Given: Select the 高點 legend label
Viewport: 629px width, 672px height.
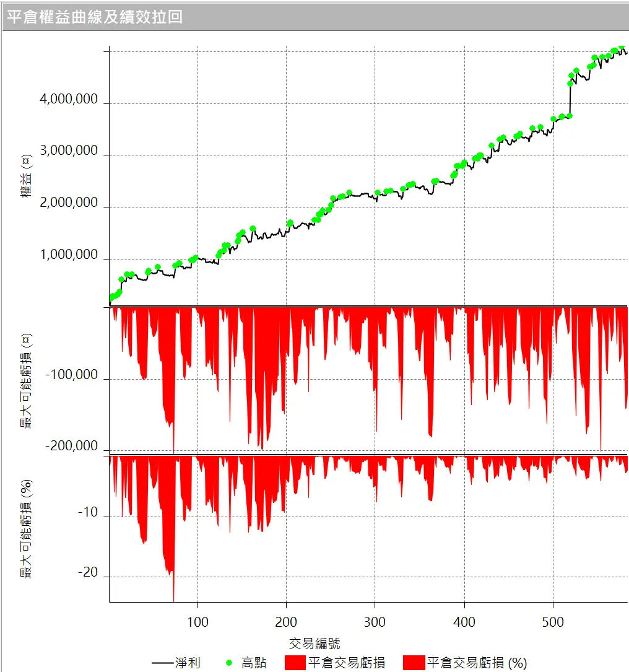Looking at the screenshot, I should [x=254, y=663].
